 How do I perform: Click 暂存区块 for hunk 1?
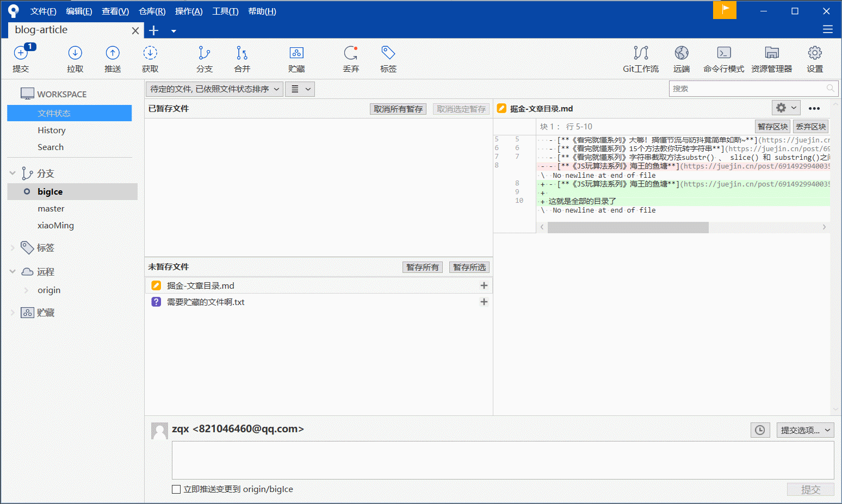[x=772, y=126]
